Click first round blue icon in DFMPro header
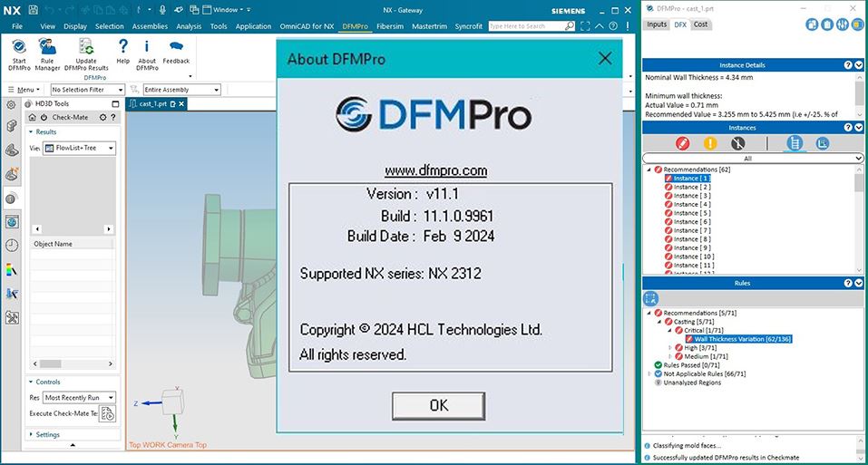The image size is (868, 465). 812,24
